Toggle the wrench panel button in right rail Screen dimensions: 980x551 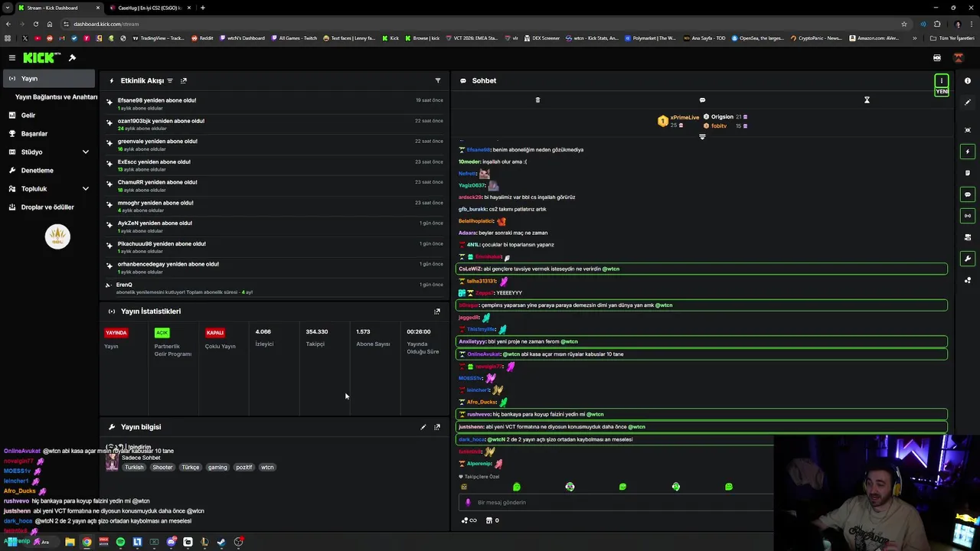968,259
